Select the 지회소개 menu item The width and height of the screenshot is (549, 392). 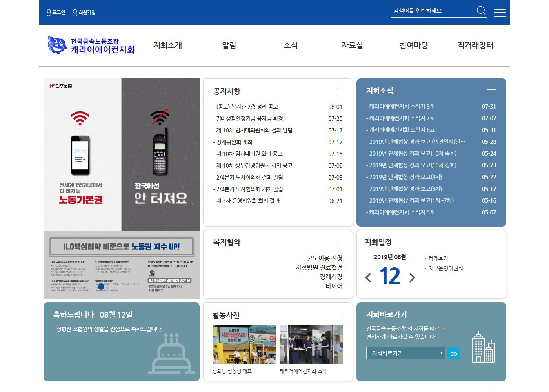coord(167,45)
